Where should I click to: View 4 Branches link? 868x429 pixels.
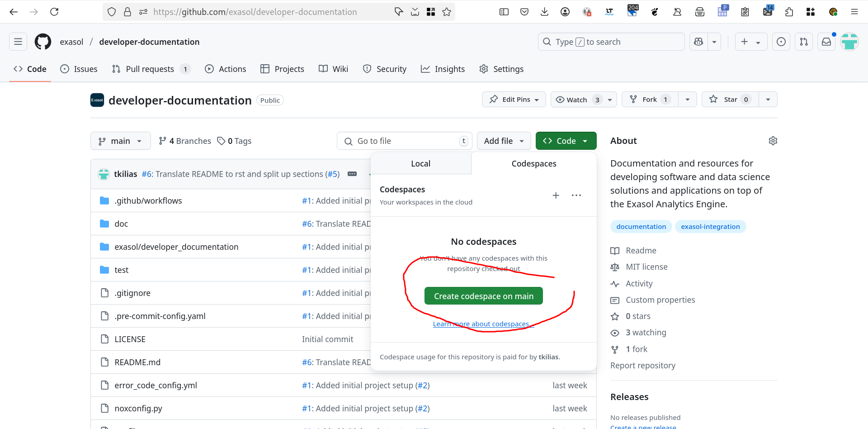185,141
